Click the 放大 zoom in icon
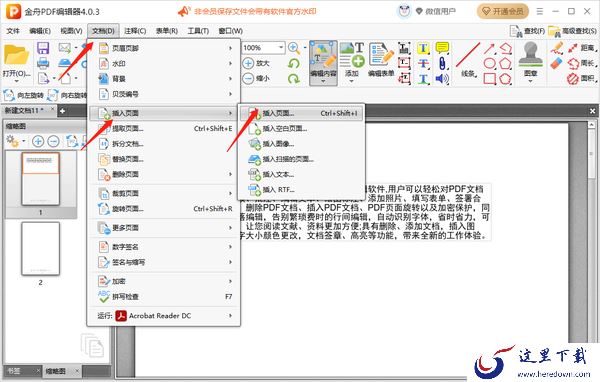 248,63
